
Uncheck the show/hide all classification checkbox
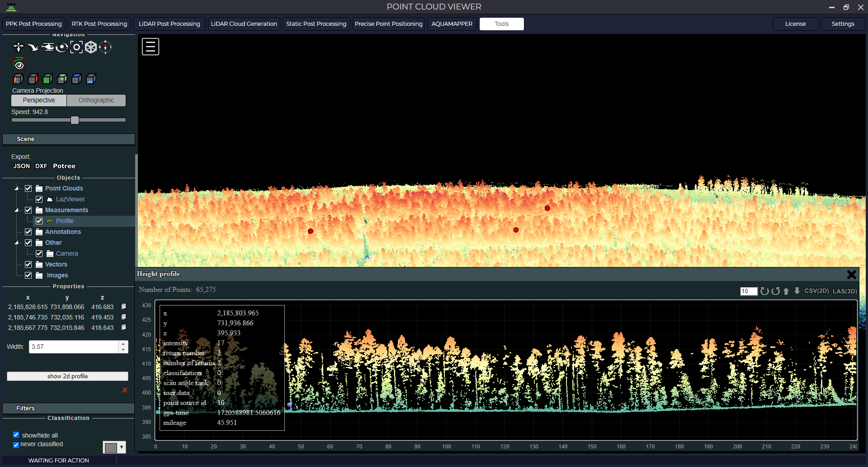(16, 435)
